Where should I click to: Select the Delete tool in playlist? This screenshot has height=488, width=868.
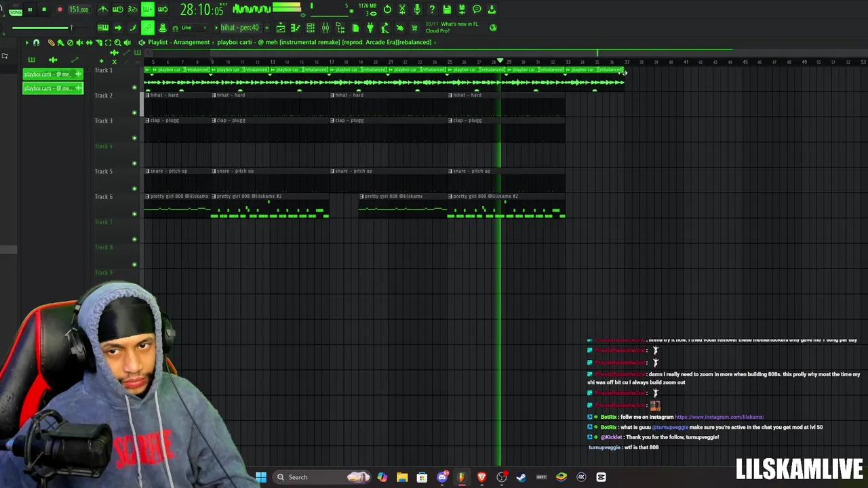pyautogui.click(x=70, y=43)
